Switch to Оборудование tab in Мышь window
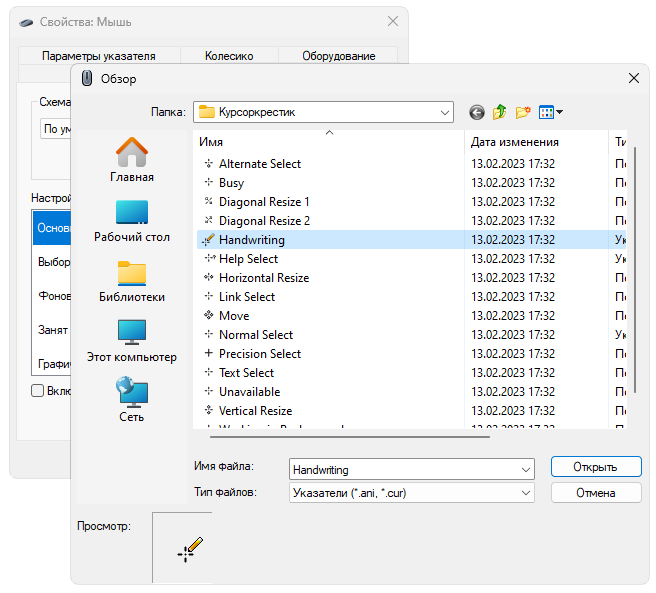This screenshot has width=656, height=593. tap(338, 56)
